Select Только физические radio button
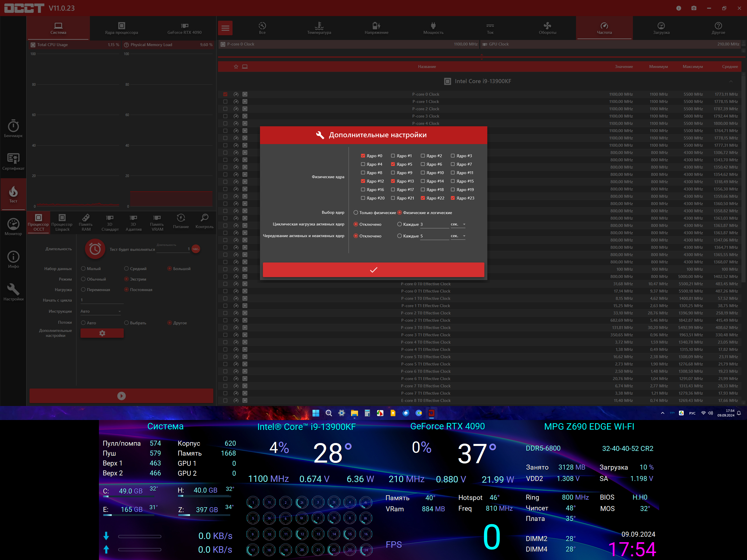 [x=356, y=213]
